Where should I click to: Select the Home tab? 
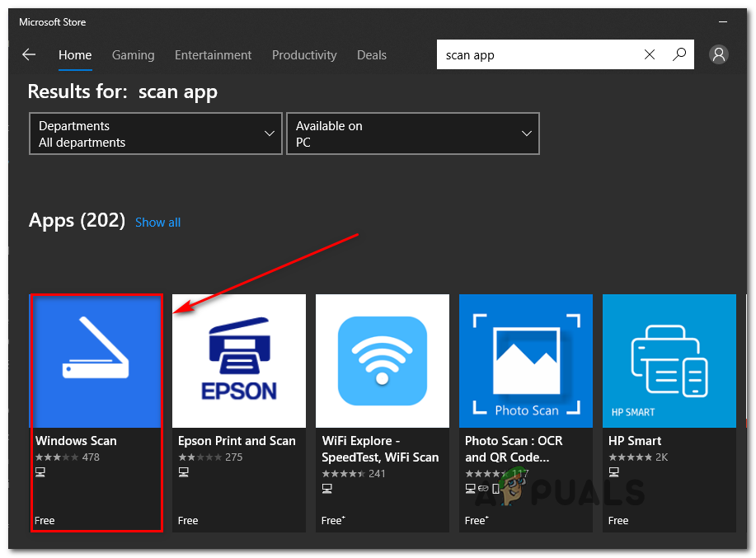tap(75, 55)
